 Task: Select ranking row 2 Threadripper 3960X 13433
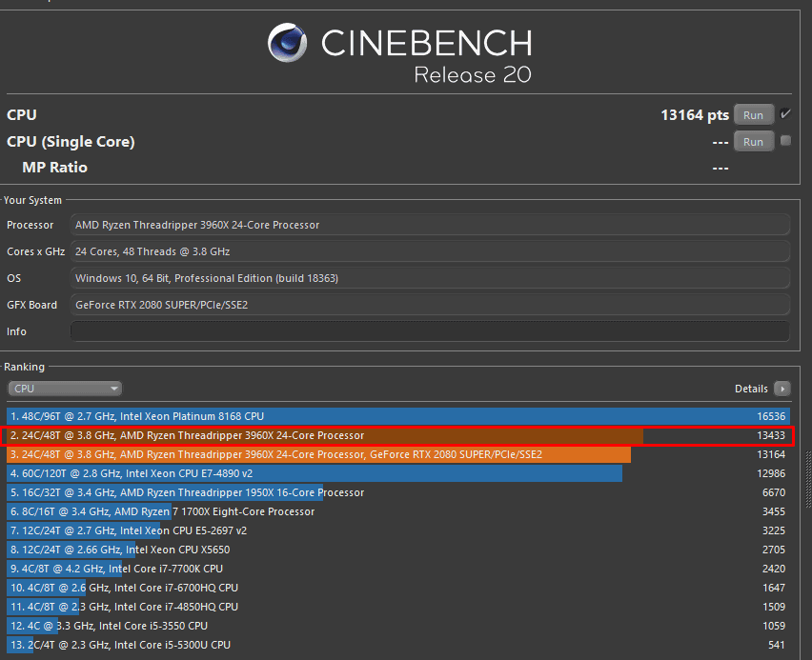[x=398, y=435]
